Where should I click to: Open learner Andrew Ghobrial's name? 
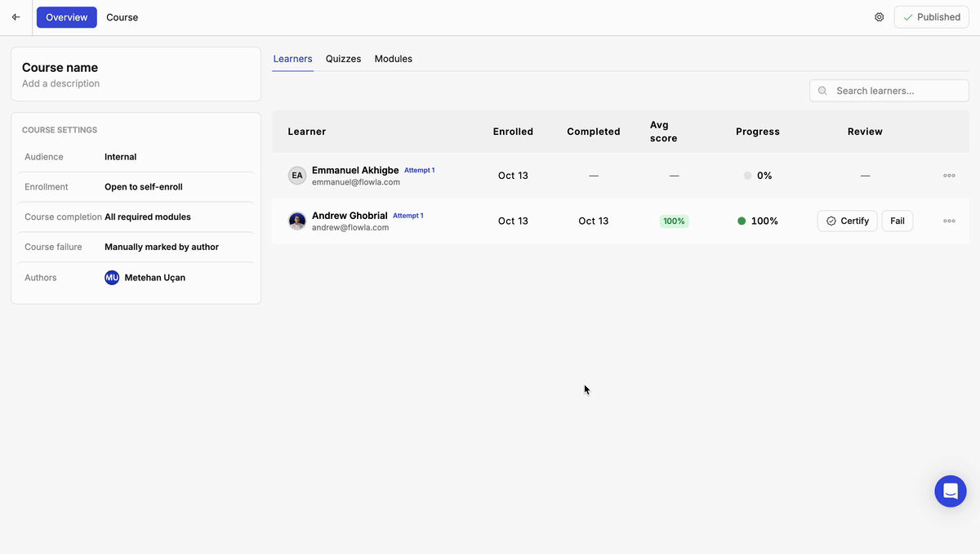click(350, 216)
